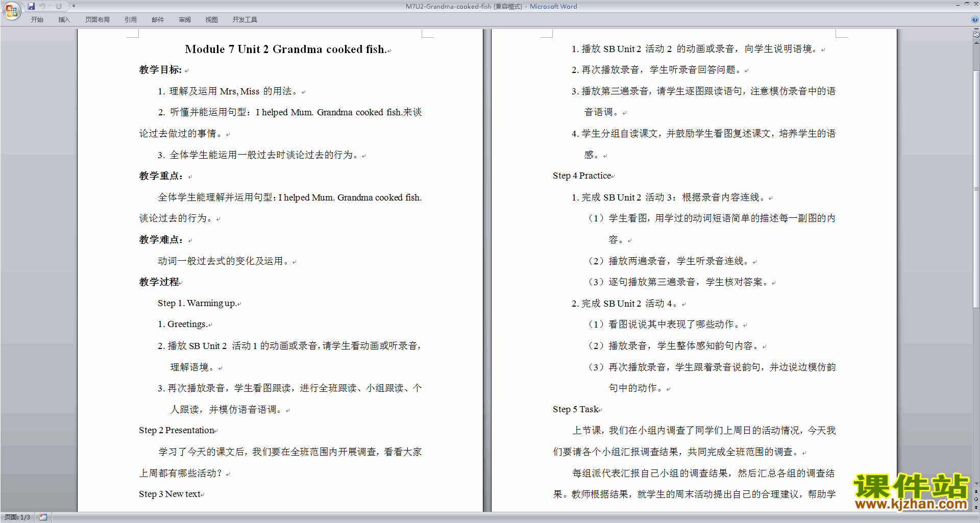This screenshot has width=980, height=523.
Task: Expand Customize Quick Access Toolbar menu
Action: tap(73, 6)
